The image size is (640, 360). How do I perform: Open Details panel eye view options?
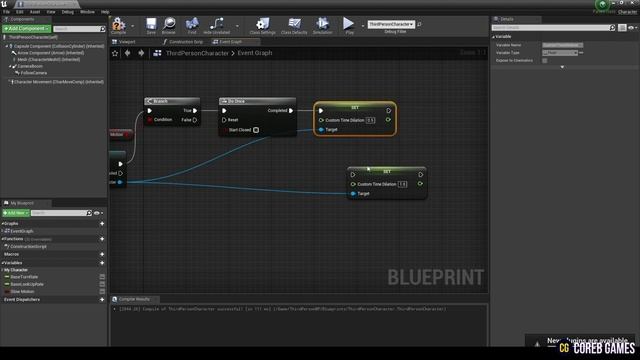(x=633, y=28)
